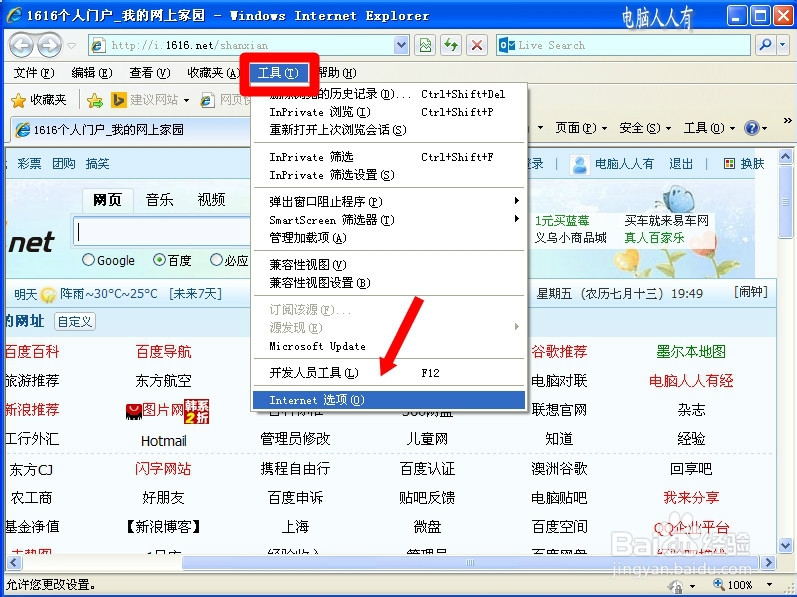The image size is (797, 597).
Task: Open the 文件(F) menu
Action: pyautogui.click(x=34, y=73)
